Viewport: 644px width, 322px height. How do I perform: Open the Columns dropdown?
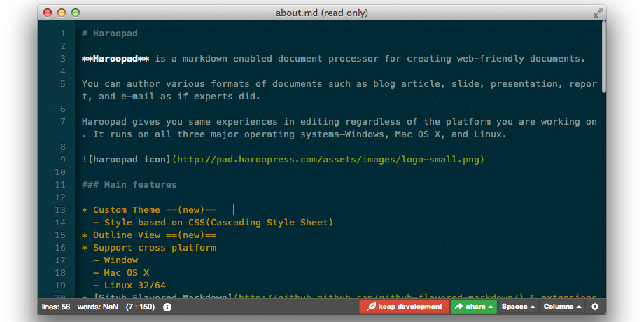(x=562, y=307)
